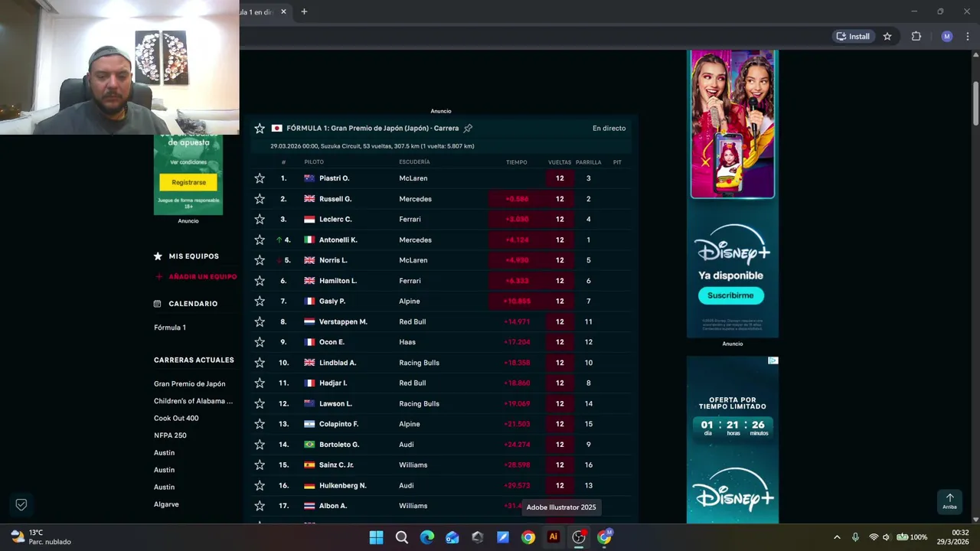
Task: Open Disney+ limited offer countdown ad
Action: [x=733, y=440]
